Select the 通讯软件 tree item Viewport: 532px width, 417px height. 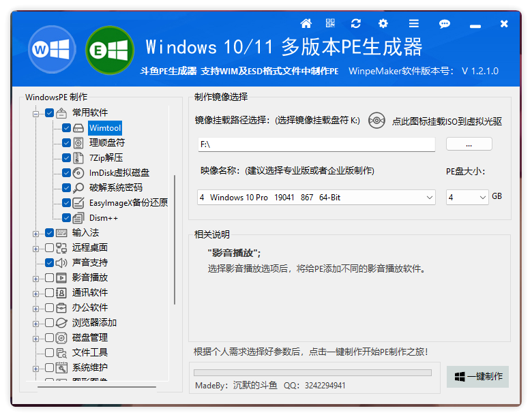tap(90, 292)
